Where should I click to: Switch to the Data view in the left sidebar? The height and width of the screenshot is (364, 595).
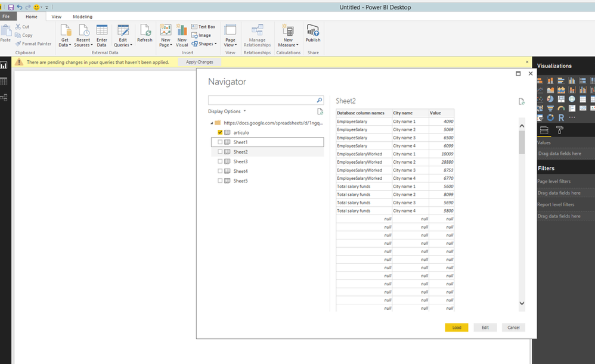[4, 82]
